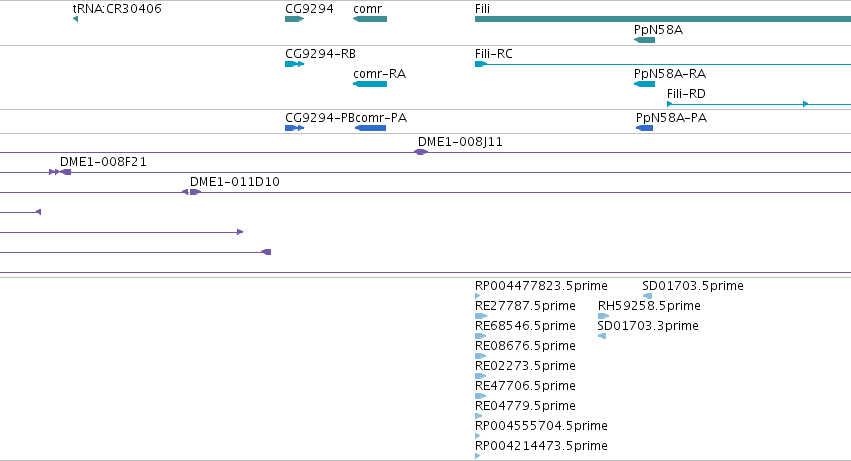Click the Fili-RC label
851x461 pixels.
494,54
